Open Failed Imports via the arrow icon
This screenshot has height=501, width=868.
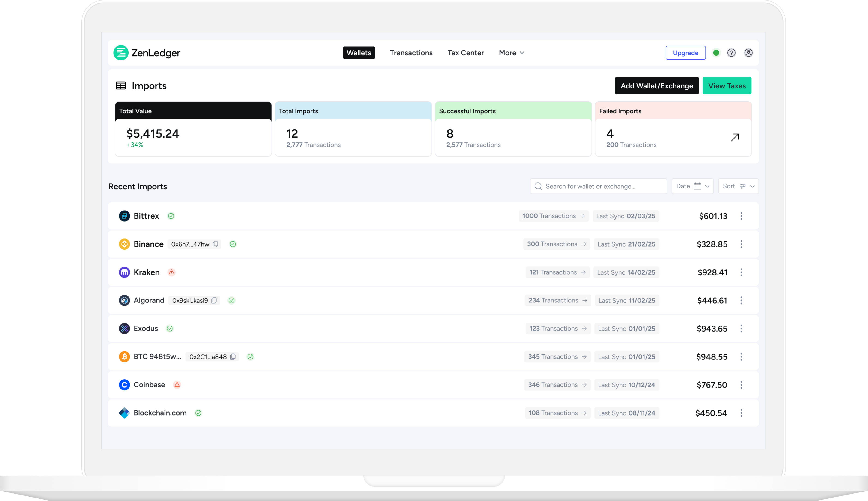(x=735, y=137)
